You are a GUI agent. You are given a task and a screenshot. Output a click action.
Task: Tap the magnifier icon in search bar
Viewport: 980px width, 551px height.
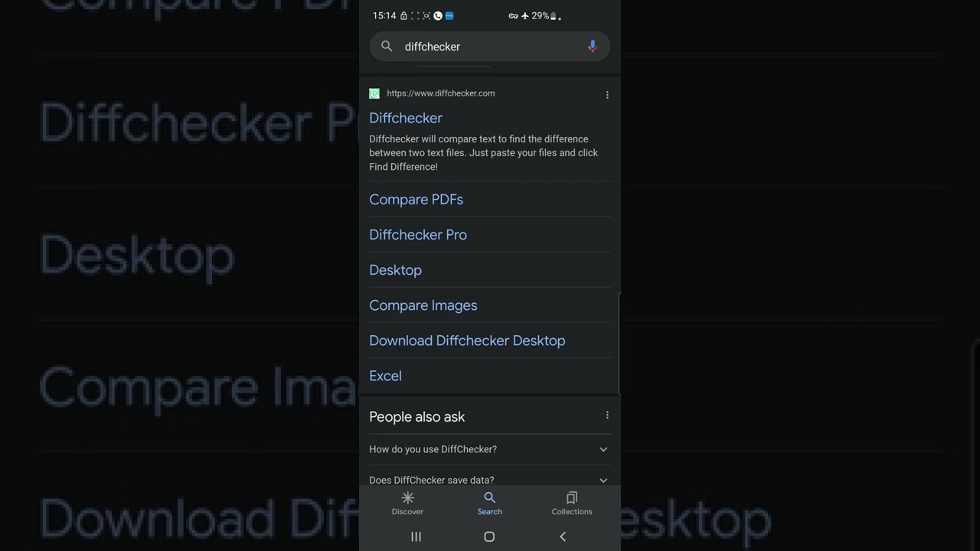coord(387,47)
